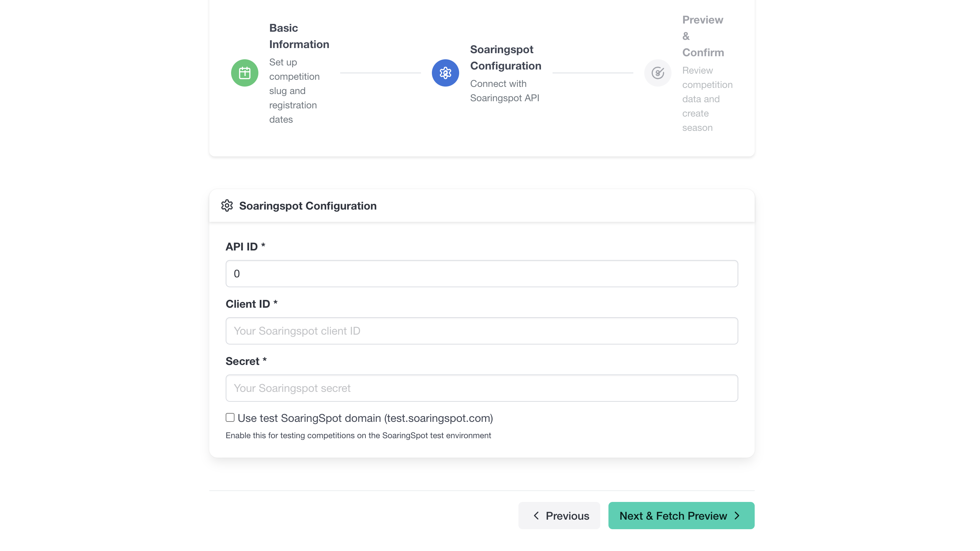This screenshot has height=551, width=980.
Task: Click the gray Preview & Confirm step icon
Action: tap(658, 73)
